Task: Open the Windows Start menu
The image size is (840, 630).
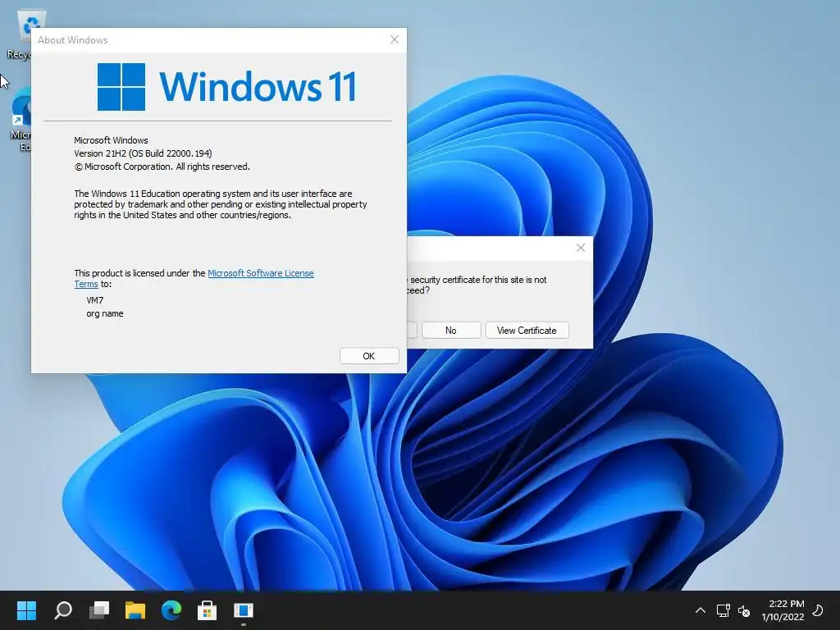Action: [26, 609]
